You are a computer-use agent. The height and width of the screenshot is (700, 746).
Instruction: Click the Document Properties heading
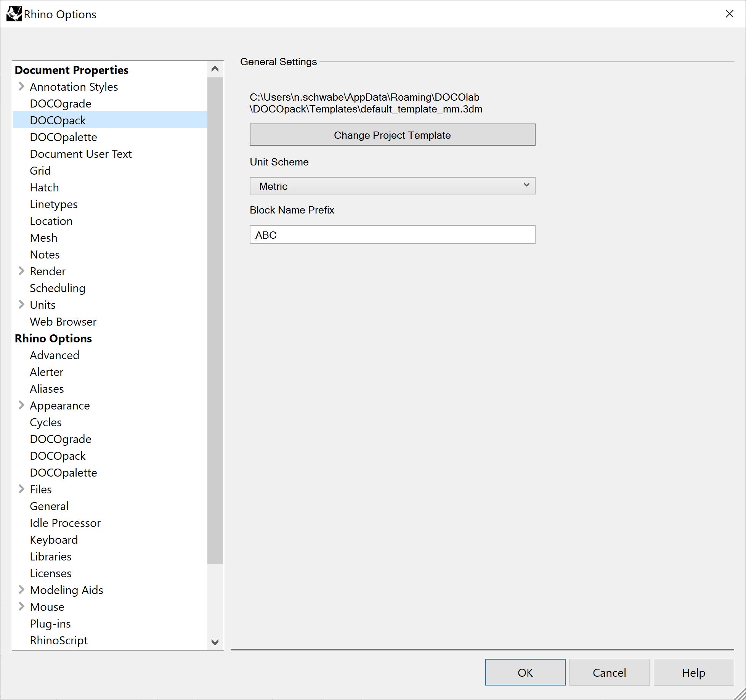point(72,70)
